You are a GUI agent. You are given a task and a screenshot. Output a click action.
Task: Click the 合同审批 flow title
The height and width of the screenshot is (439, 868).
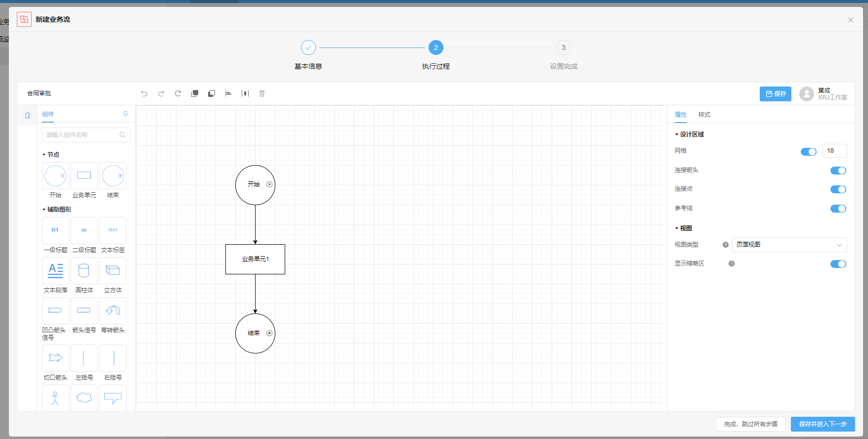(39, 93)
